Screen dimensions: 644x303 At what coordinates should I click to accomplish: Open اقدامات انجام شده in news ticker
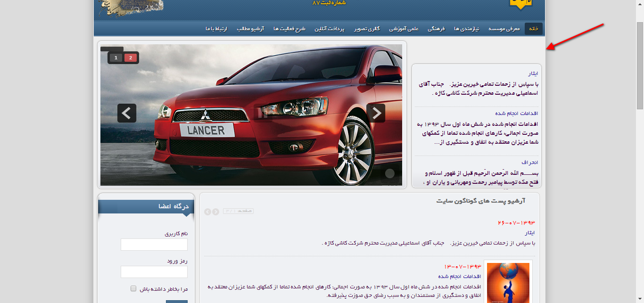point(517,113)
